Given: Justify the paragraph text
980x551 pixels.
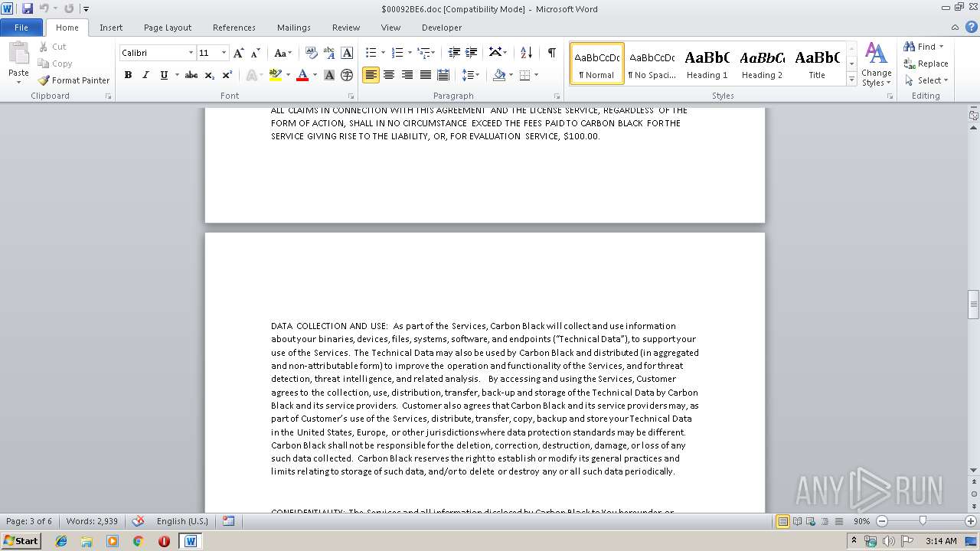Looking at the screenshot, I should click(x=425, y=75).
